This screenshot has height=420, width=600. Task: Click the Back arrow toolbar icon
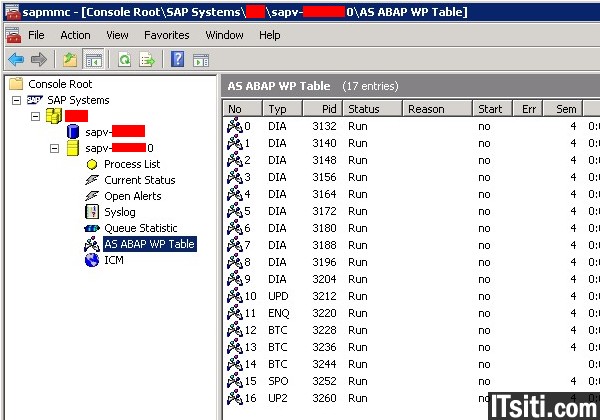pos(15,60)
